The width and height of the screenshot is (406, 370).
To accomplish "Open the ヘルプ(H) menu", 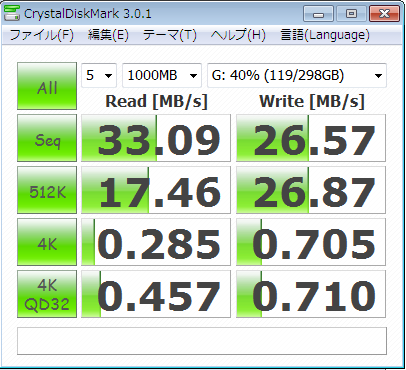I will point(238,35).
